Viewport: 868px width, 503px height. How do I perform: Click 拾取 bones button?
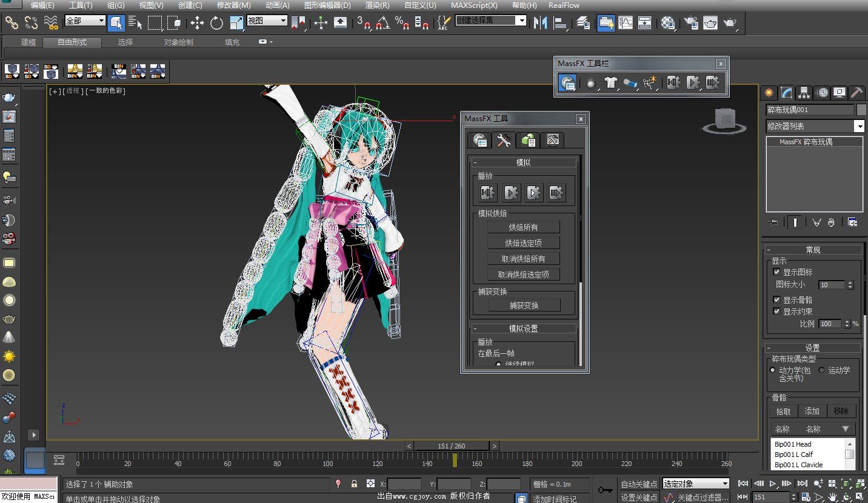click(784, 411)
